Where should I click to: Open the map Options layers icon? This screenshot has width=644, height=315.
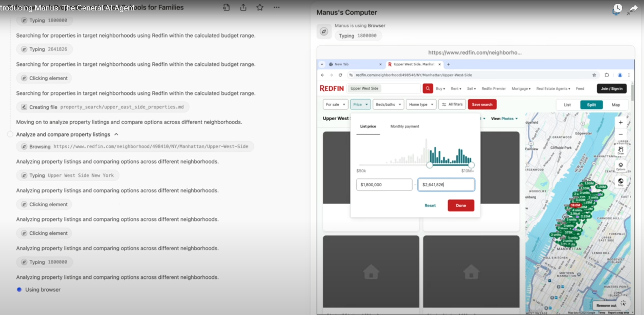click(620, 166)
